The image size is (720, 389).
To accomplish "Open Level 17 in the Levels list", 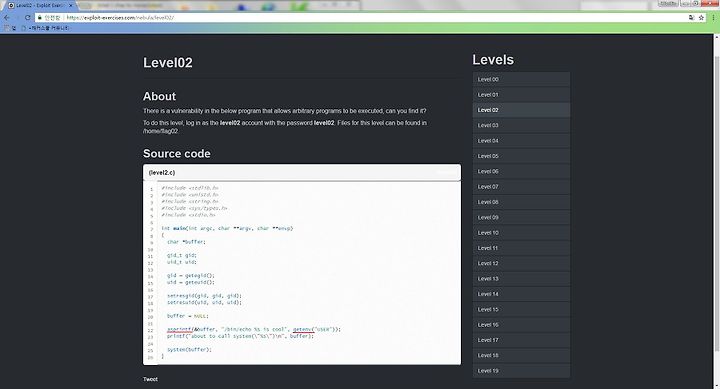I will point(521,340).
